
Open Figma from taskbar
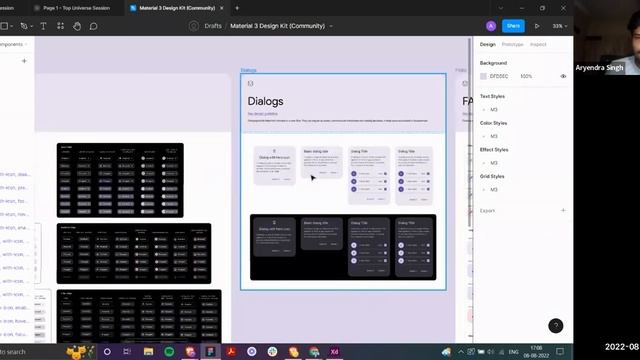point(211,352)
